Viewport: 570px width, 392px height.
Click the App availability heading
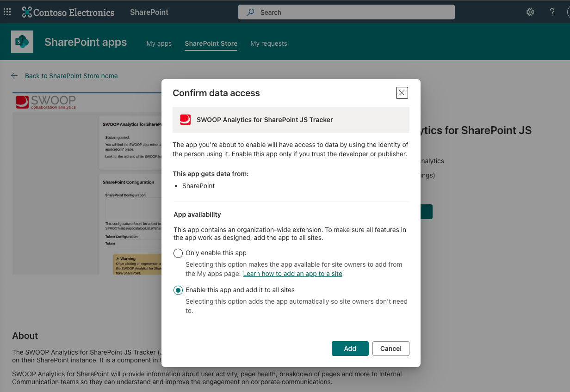coord(197,214)
